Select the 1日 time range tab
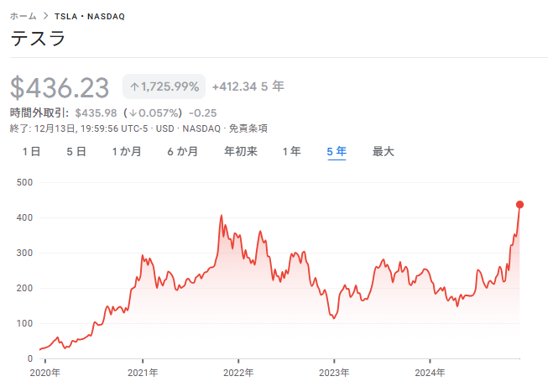Screen dimensions: 548x392 [x=31, y=152]
